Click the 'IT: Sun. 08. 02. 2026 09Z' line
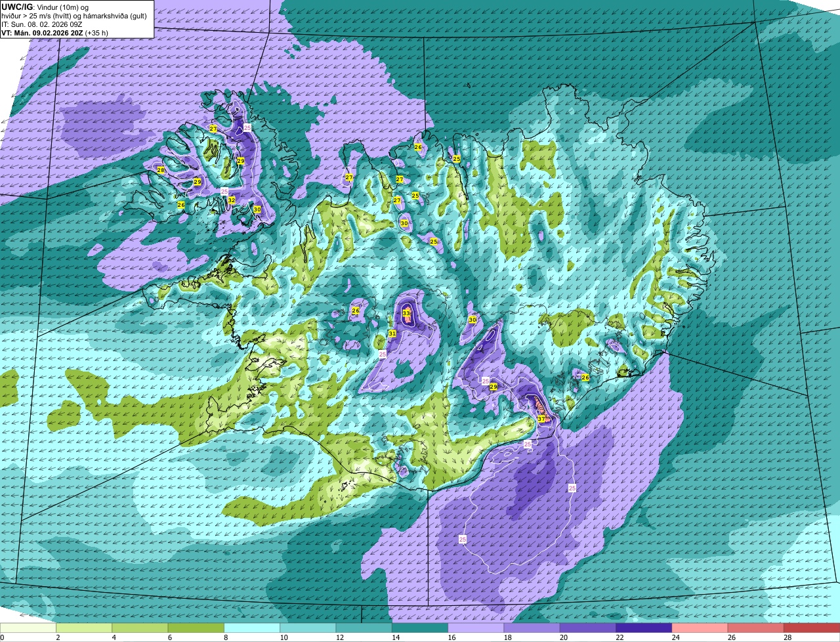This screenshot has width=840, height=642. (41, 24)
